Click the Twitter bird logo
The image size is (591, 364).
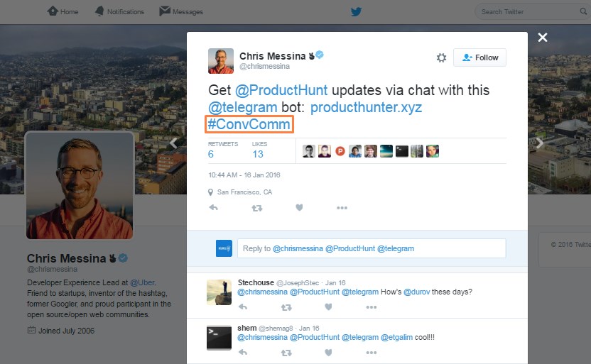click(x=356, y=11)
